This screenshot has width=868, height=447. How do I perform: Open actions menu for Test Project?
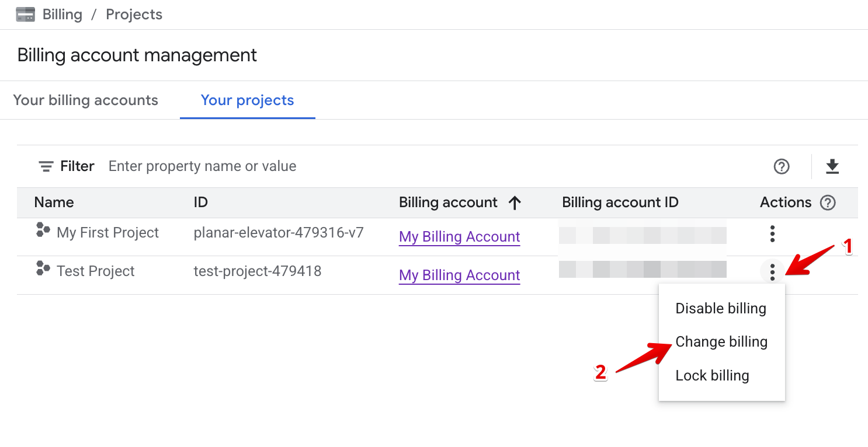pos(772,272)
